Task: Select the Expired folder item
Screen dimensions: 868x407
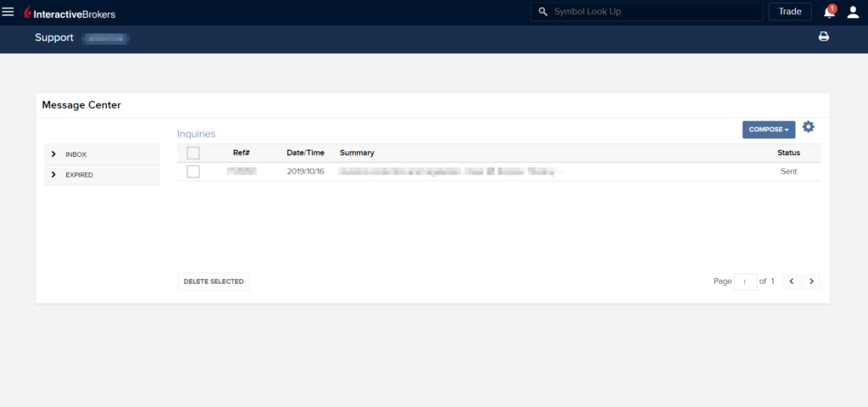Action: (x=80, y=175)
